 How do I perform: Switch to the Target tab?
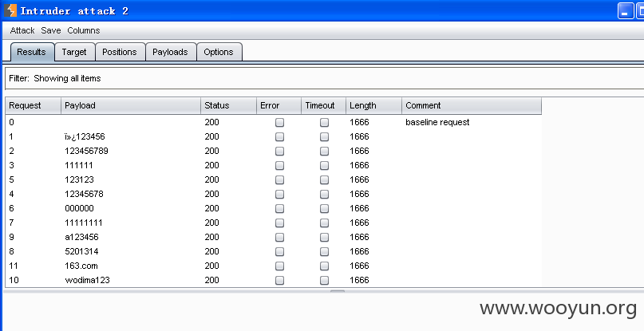pos(74,52)
